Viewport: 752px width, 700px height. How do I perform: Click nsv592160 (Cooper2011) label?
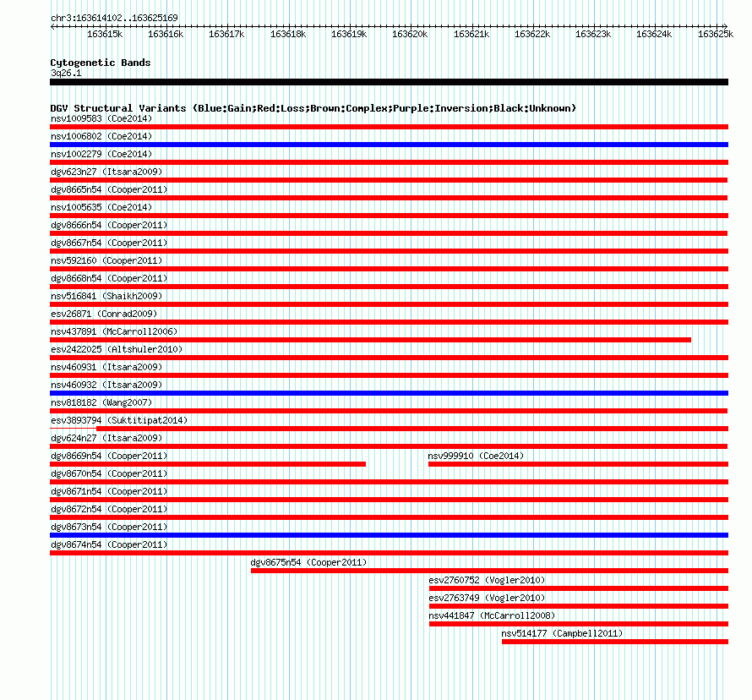coord(106,260)
